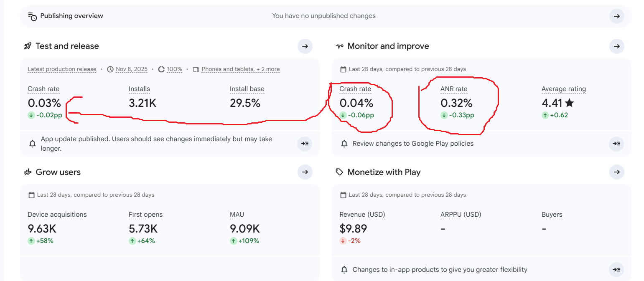Open Monetize with Play arrow button

[x=616, y=172]
